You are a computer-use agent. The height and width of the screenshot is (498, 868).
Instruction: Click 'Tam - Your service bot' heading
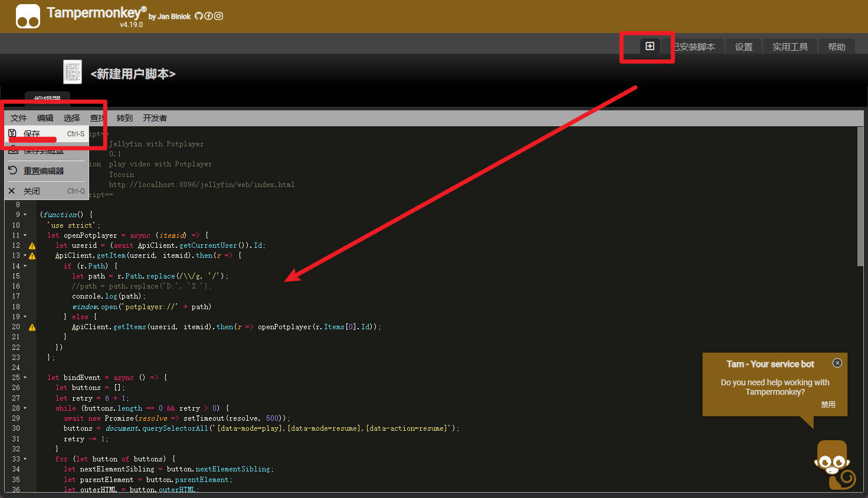pos(770,364)
